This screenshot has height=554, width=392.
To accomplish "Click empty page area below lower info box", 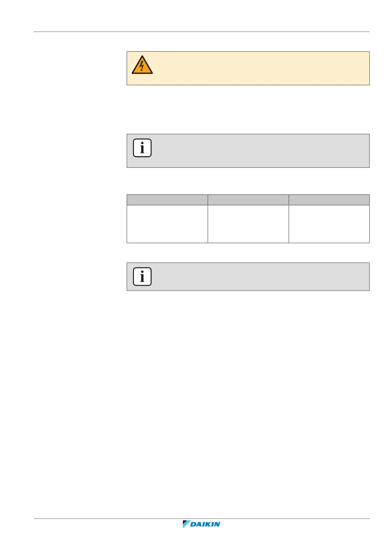I will tap(248, 395).
